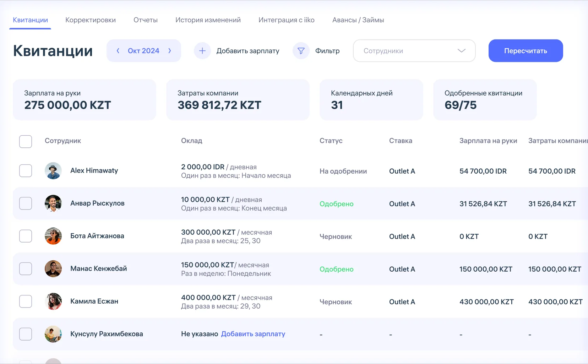The image size is (588, 364).
Task: Check the box for Бота Айтжанова
Action: [26, 236]
